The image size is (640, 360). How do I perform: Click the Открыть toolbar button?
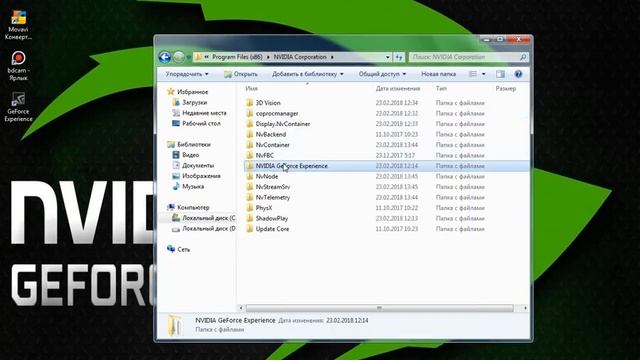[x=241, y=74]
